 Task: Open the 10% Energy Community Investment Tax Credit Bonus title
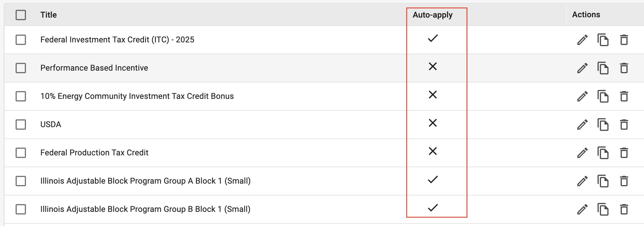pyautogui.click(x=137, y=96)
